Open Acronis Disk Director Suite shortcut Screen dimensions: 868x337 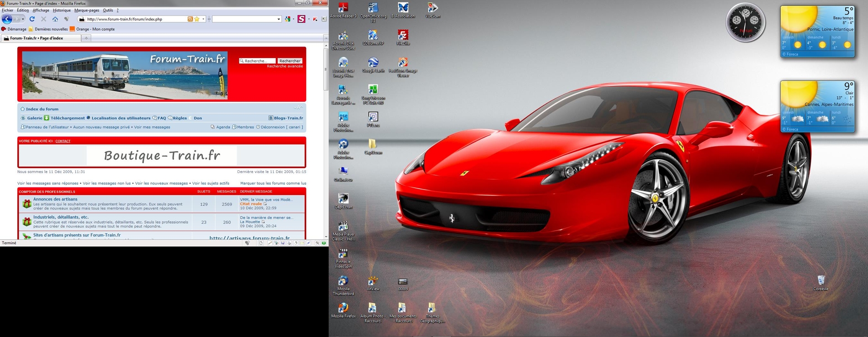(343, 40)
